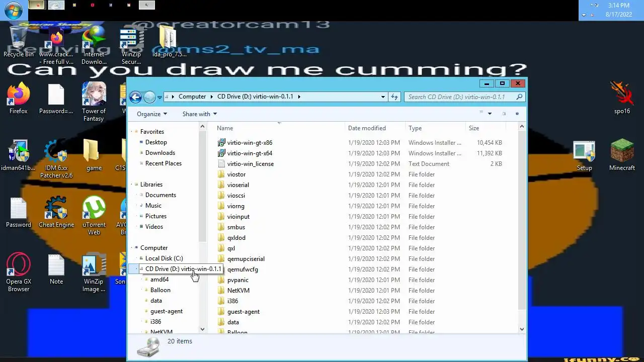Image resolution: width=644 pixels, height=362 pixels.
Task: Sort files by Name column header
Action: (x=279, y=128)
